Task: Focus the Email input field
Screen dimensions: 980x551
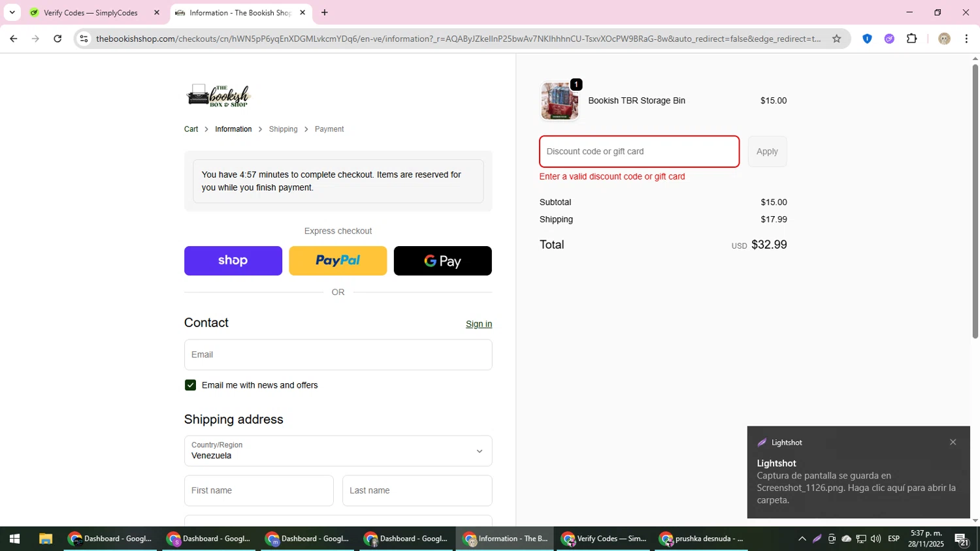Action: [x=338, y=354]
